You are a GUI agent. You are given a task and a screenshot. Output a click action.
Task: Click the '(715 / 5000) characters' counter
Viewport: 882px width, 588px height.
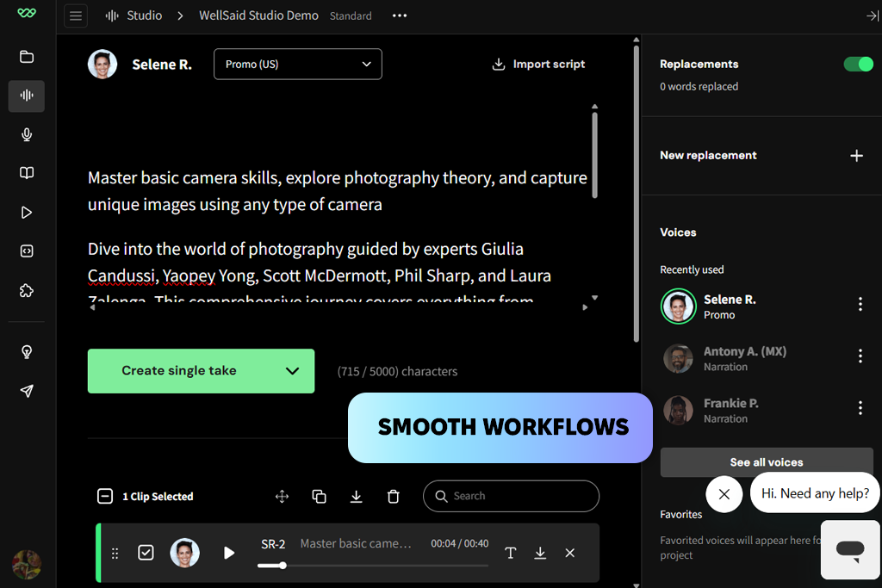[x=397, y=372]
